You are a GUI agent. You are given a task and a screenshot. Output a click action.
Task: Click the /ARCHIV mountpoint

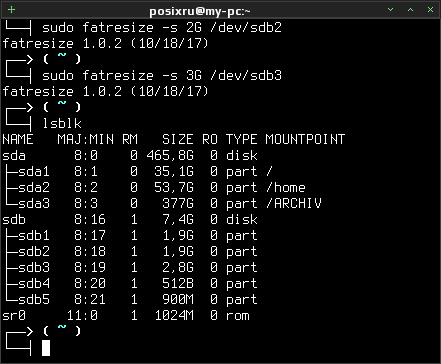[x=294, y=203]
